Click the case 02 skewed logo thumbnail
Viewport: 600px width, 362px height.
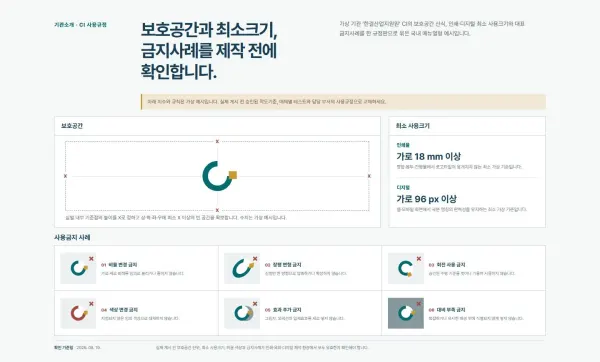[242, 268]
